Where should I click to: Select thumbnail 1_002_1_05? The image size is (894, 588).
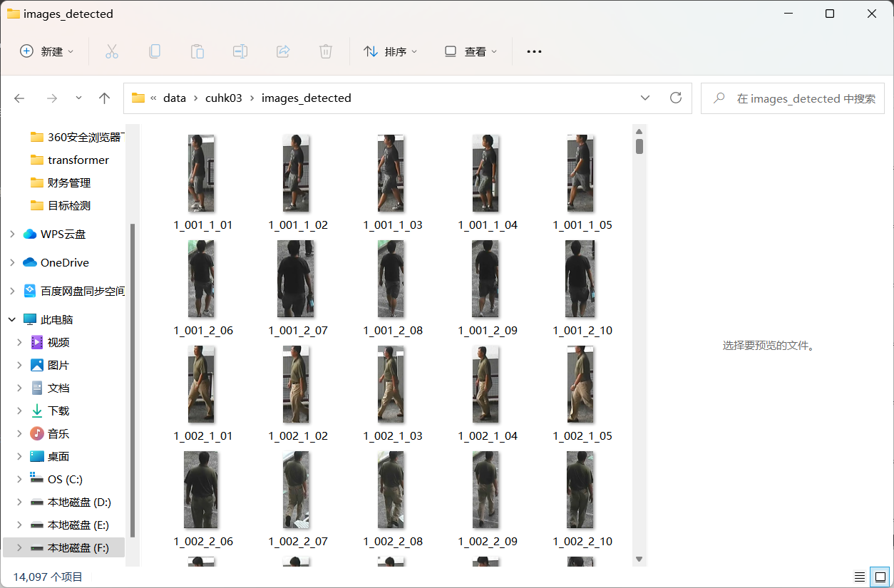580,384
